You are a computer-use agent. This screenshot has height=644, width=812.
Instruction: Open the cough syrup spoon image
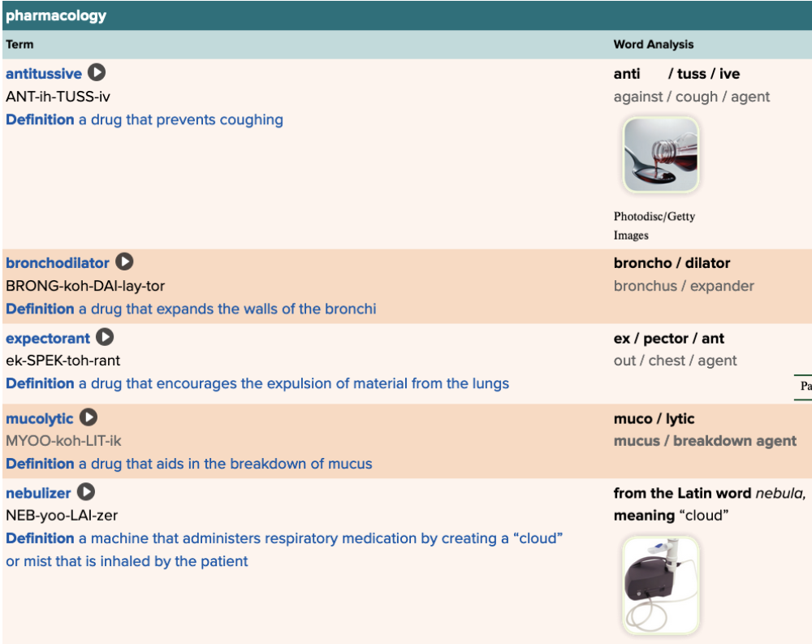[x=660, y=155]
